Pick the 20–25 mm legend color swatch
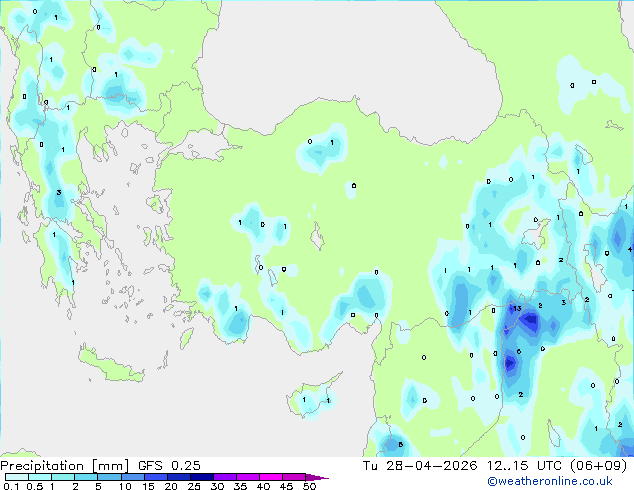 point(178,477)
